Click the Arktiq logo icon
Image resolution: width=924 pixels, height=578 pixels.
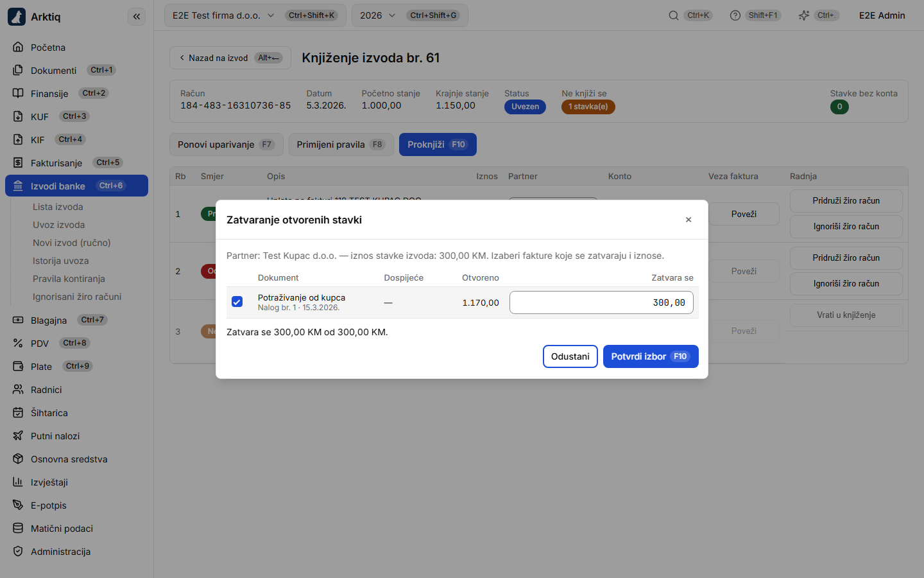point(17,17)
